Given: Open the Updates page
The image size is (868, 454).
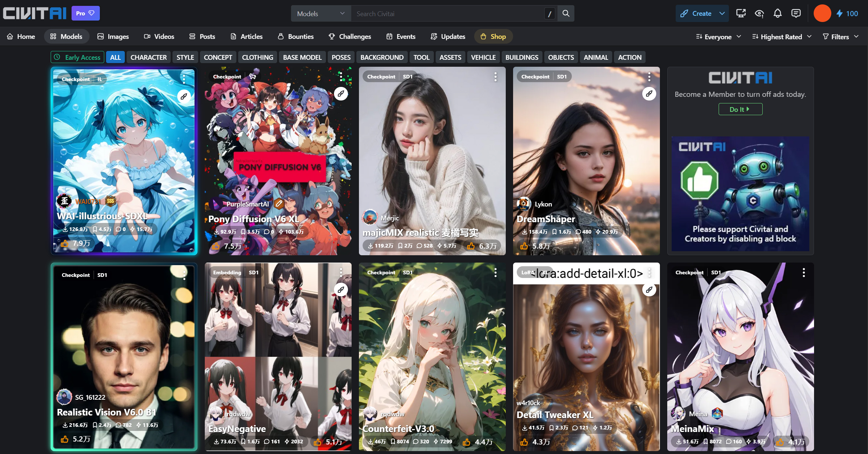Looking at the screenshot, I should point(448,36).
